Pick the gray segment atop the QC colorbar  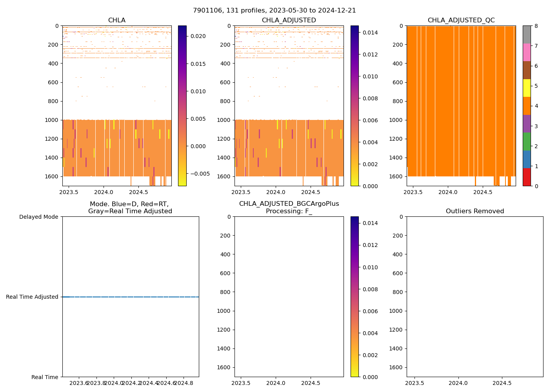pyautogui.click(x=526, y=34)
